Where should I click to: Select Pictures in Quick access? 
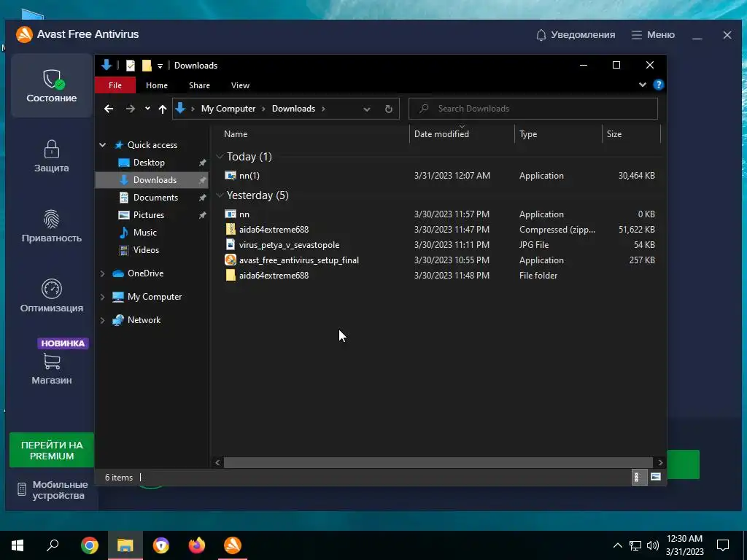tap(149, 215)
